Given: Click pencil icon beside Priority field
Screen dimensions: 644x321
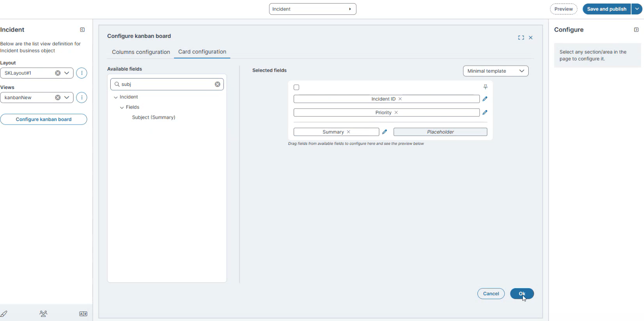Looking at the screenshot, I should tap(485, 112).
